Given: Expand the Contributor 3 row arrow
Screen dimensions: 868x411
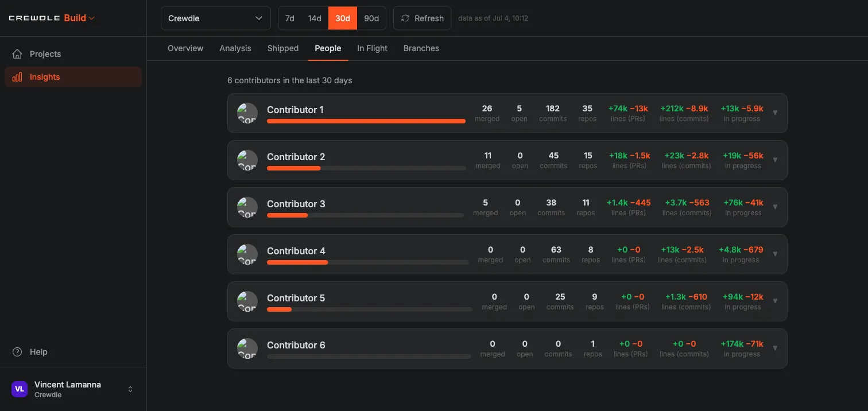Looking at the screenshot, I should pyautogui.click(x=775, y=207).
